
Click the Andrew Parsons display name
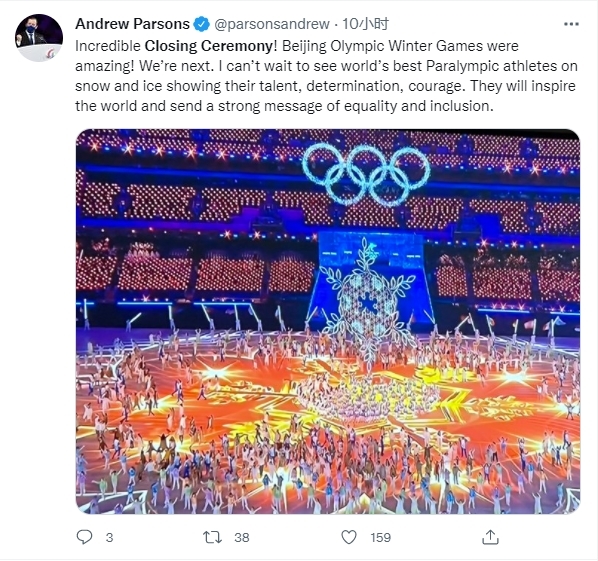click(x=132, y=24)
